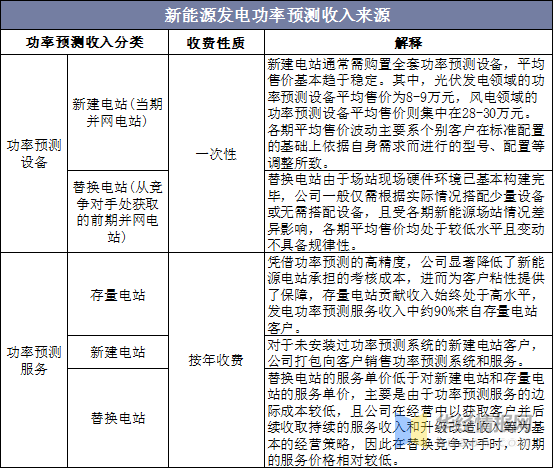This screenshot has height=469, width=554.
Task: Select the 替换电站(从竞争对手处获取) cell
Action: [x=118, y=212]
